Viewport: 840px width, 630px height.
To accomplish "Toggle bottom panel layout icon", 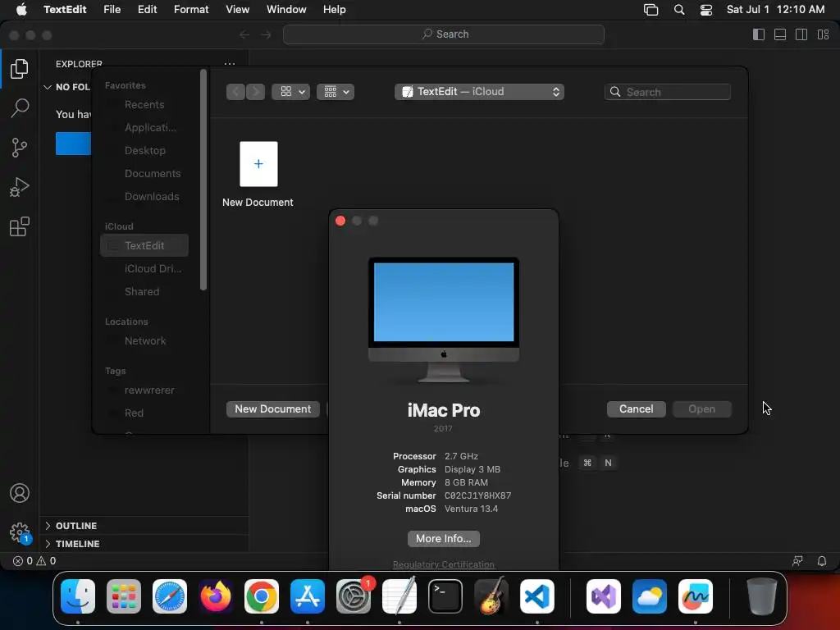I will (780, 34).
